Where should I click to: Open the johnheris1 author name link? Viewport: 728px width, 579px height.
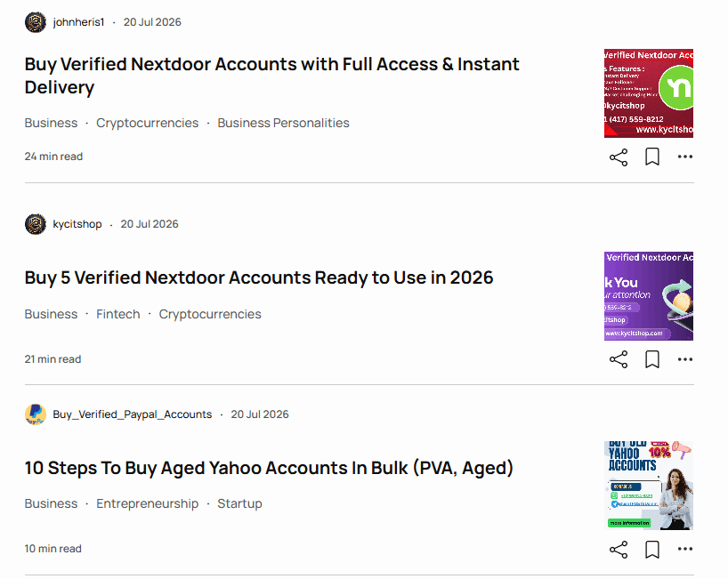click(78, 22)
